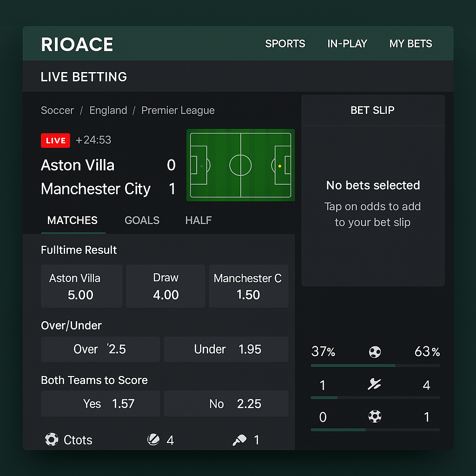The width and height of the screenshot is (476, 476).
Task: Open the MY BETS section
Action: click(411, 44)
